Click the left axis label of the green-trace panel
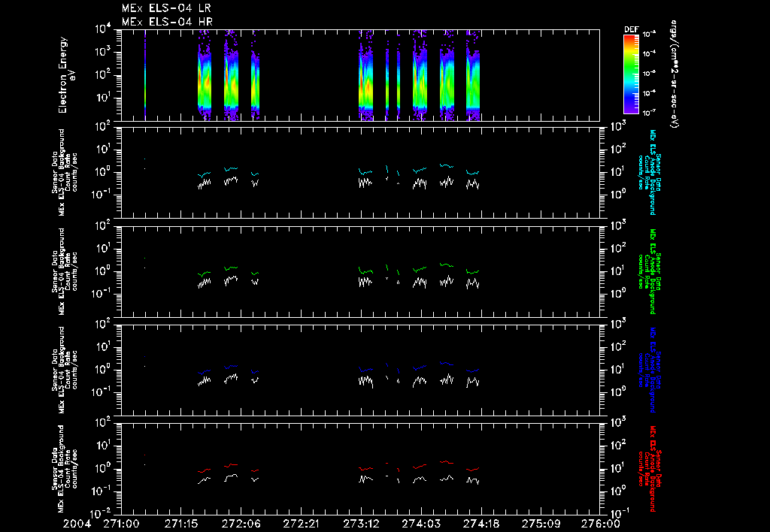Viewport: 770px width, 532px height. point(65,271)
